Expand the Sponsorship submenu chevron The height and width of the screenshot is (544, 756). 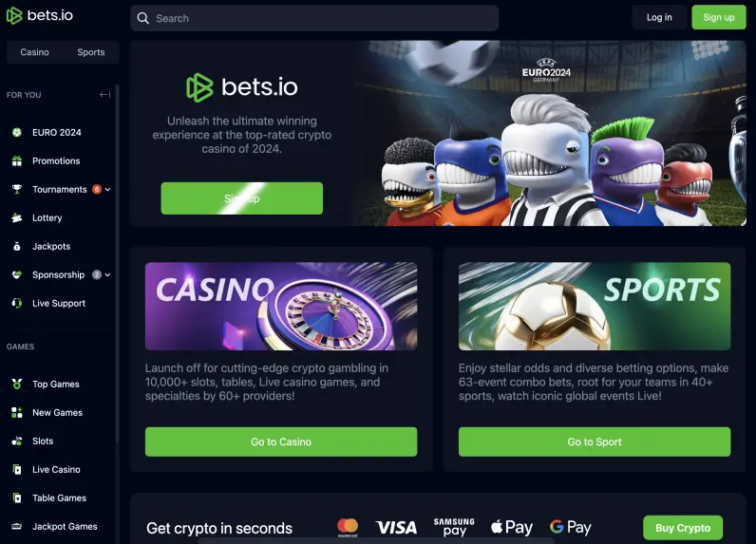point(108,274)
